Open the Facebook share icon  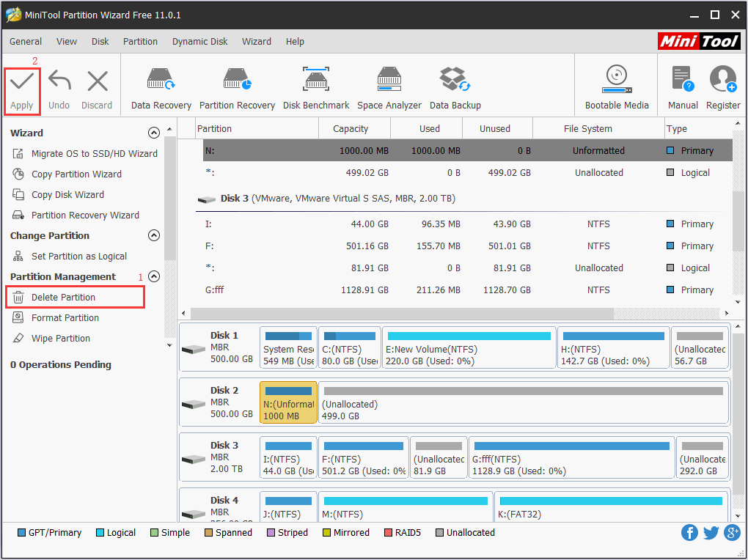coord(689,532)
